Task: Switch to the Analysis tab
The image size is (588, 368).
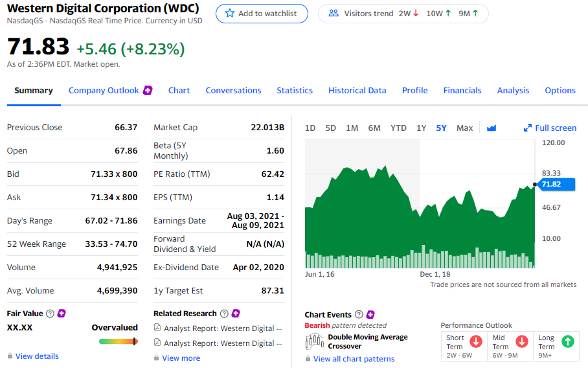Action: [x=513, y=91]
